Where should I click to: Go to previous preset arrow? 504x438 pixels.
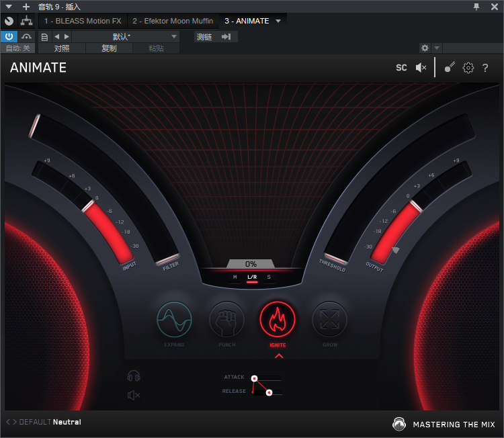click(8, 422)
